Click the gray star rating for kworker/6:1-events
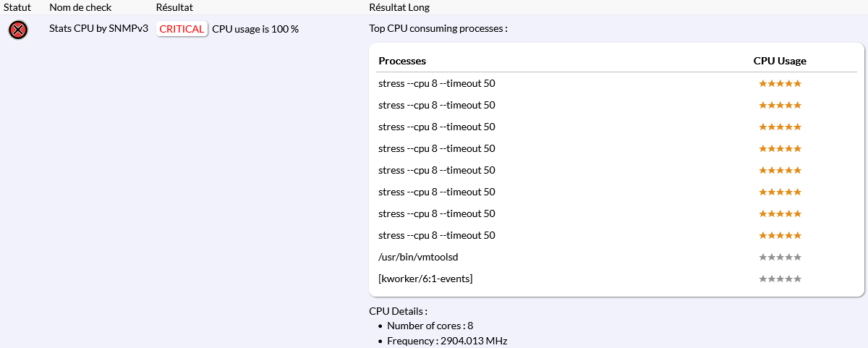868x348 pixels. (x=780, y=279)
